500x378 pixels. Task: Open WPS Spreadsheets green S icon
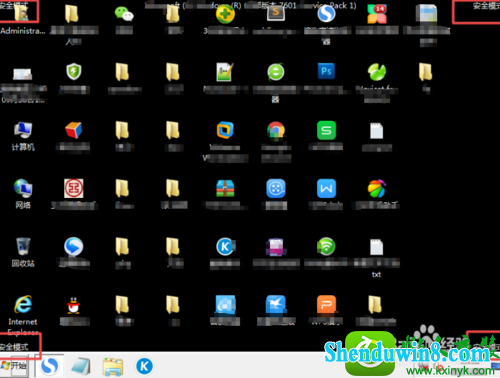point(326,130)
